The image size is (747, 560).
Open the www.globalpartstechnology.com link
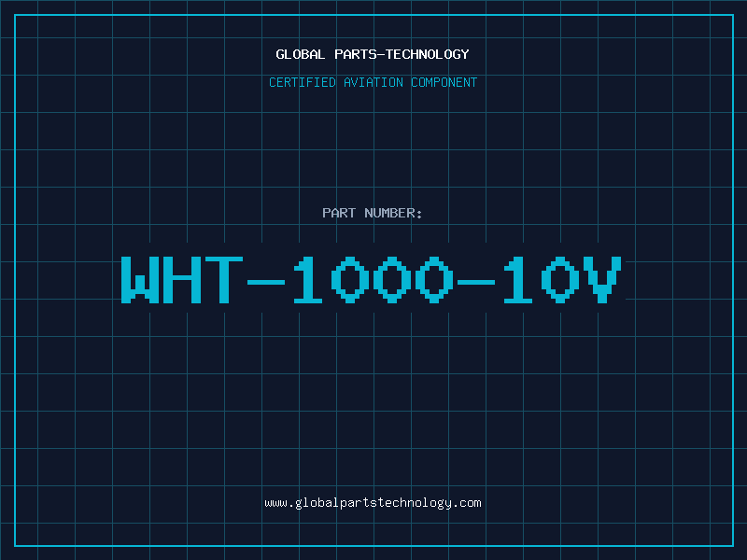pos(373,503)
